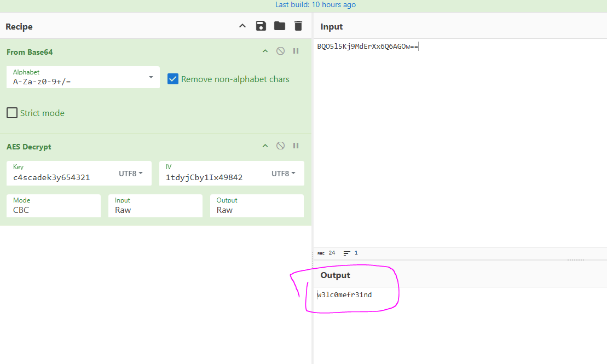607x364 pixels.
Task: Collapse the Recipe panel
Action: coord(242,26)
